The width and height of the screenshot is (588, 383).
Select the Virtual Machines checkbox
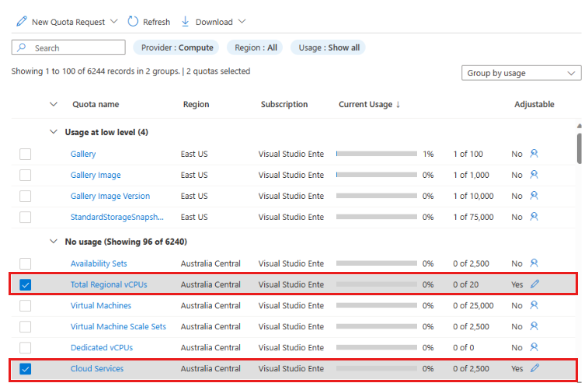pyautogui.click(x=25, y=306)
